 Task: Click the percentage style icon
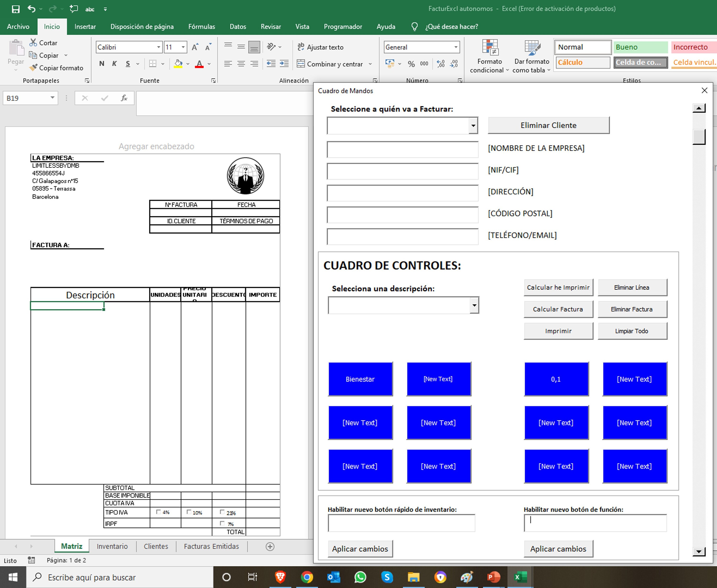tap(411, 63)
